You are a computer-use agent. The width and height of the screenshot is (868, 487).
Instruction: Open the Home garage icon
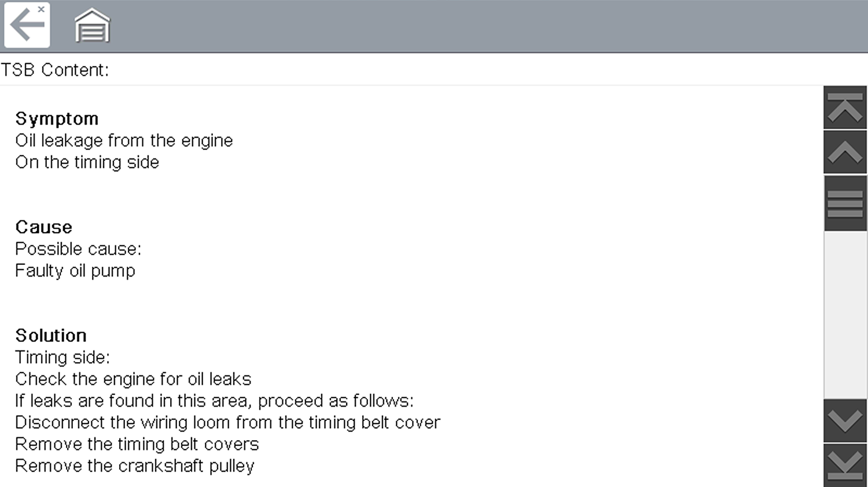[x=92, y=26]
